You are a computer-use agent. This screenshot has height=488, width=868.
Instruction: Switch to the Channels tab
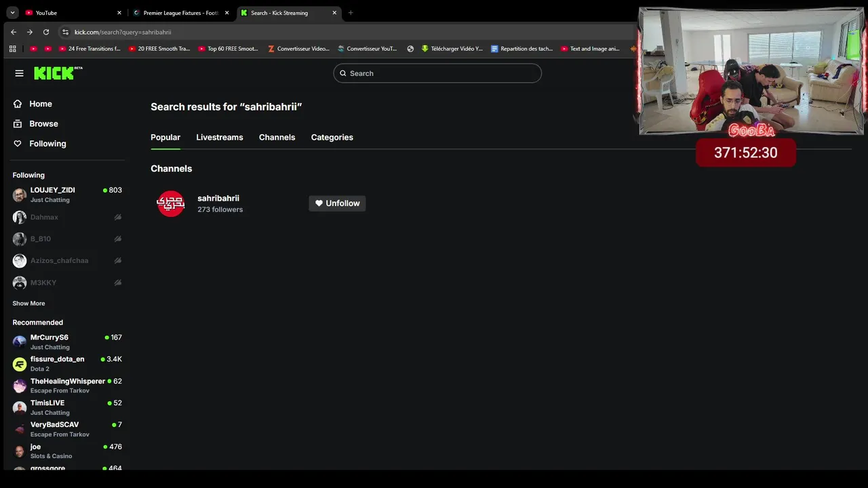[x=277, y=137]
